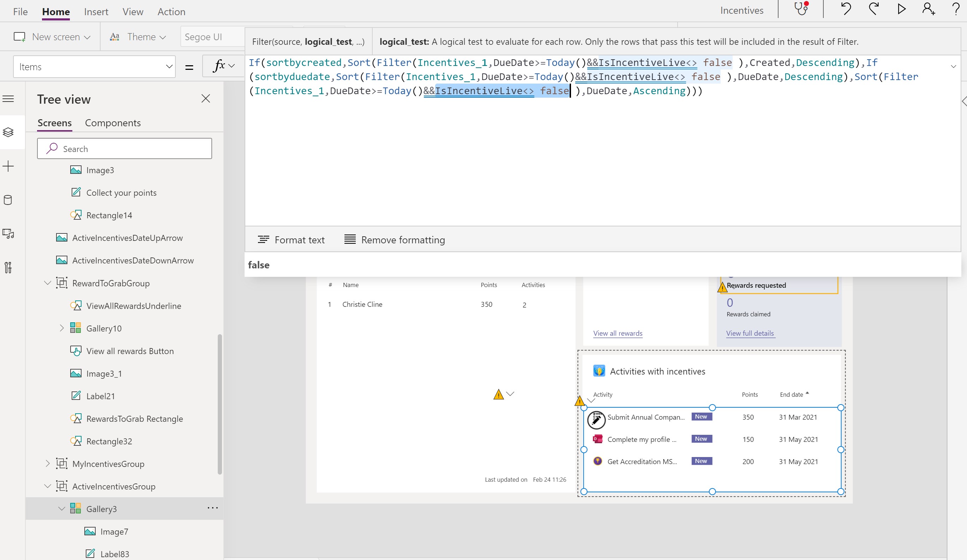This screenshot has height=560, width=967.
Task: Open the Insert menu
Action: tap(96, 12)
